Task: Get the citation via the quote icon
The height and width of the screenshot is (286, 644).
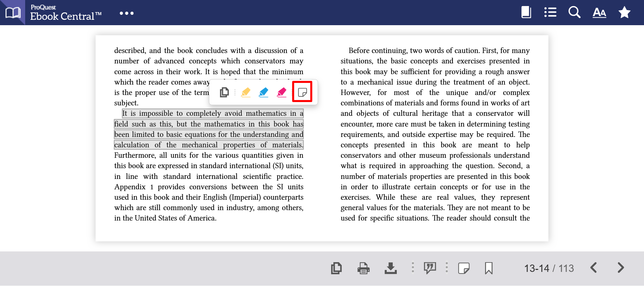Action: [430, 268]
